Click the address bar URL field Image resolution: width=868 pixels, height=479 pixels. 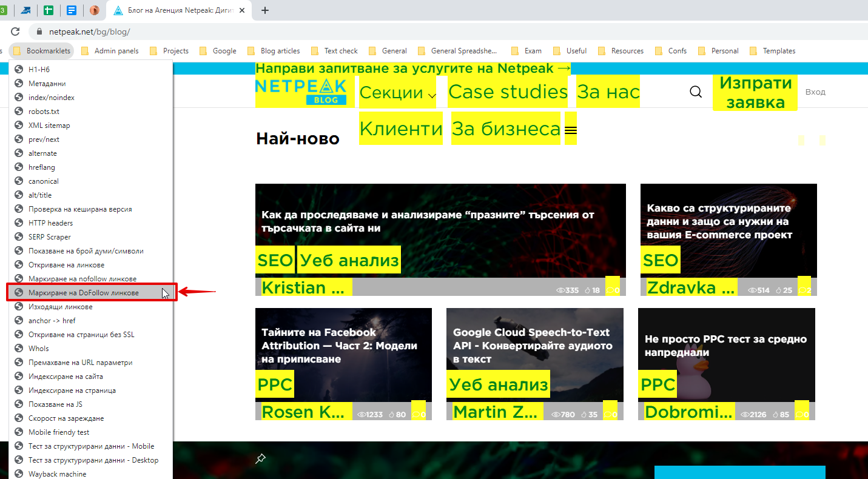pos(449,32)
